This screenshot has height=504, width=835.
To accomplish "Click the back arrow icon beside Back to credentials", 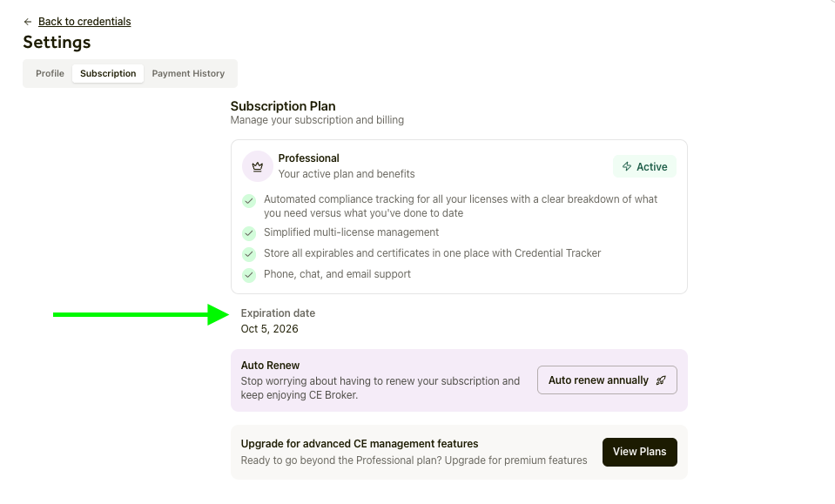I will tap(28, 22).
